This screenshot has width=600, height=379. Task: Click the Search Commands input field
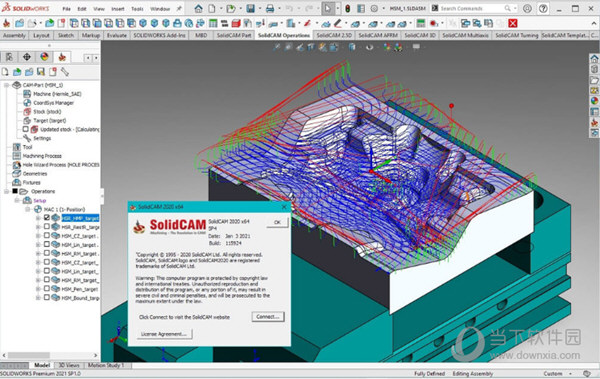(471, 8)
